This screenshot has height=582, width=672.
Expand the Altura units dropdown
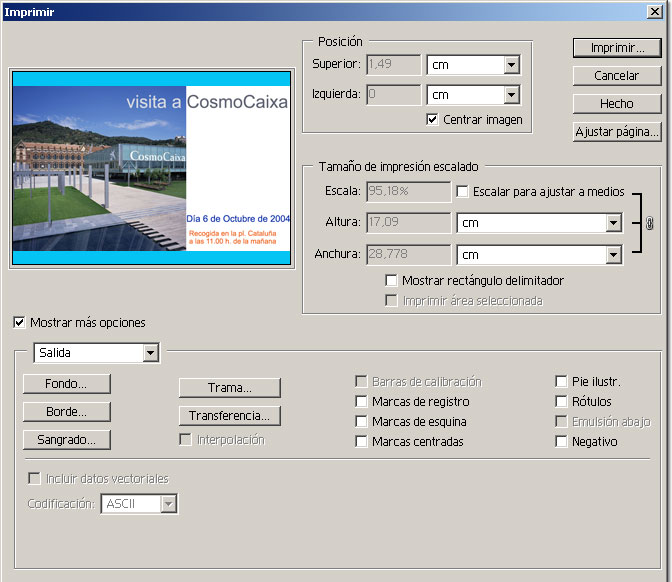click(613, 224)
